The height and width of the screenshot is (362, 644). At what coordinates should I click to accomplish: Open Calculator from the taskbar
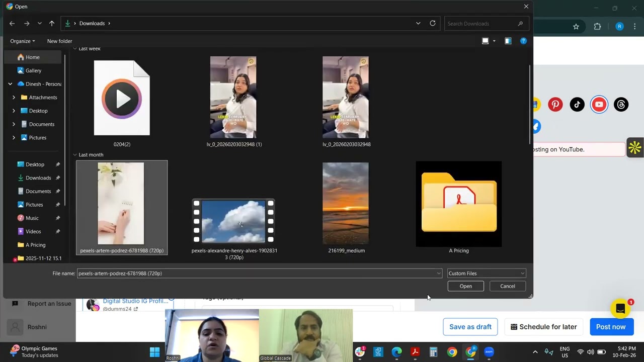coord(433,352)
